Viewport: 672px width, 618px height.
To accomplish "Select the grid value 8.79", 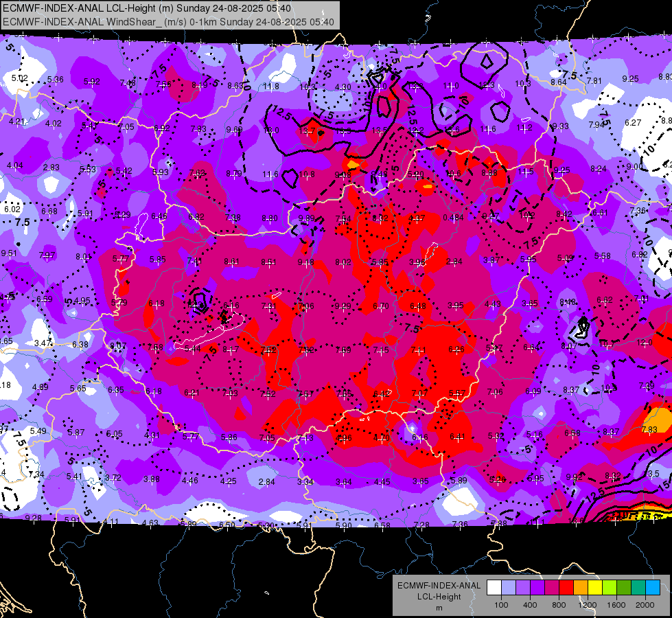I will (234, 174).
